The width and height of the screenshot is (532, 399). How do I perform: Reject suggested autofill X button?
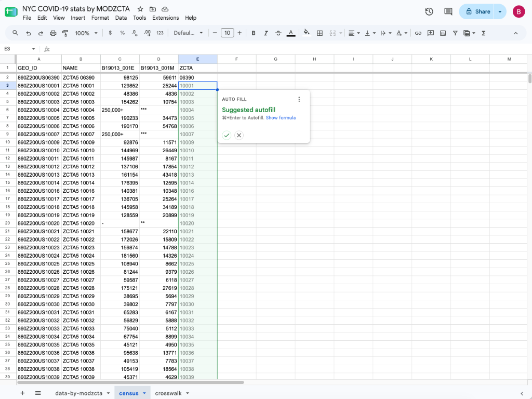click(x=239, y=135)
